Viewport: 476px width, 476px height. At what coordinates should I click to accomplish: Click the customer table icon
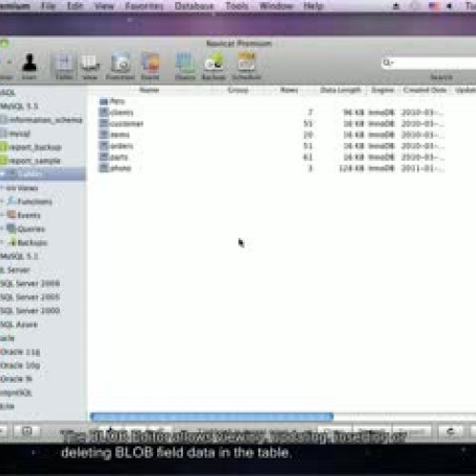(x=104, y=124)
